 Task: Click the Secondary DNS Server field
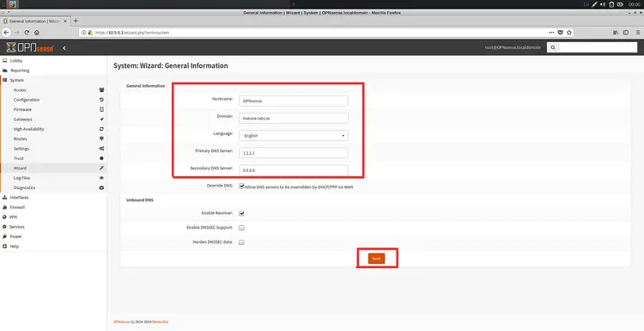pos(294,170)
